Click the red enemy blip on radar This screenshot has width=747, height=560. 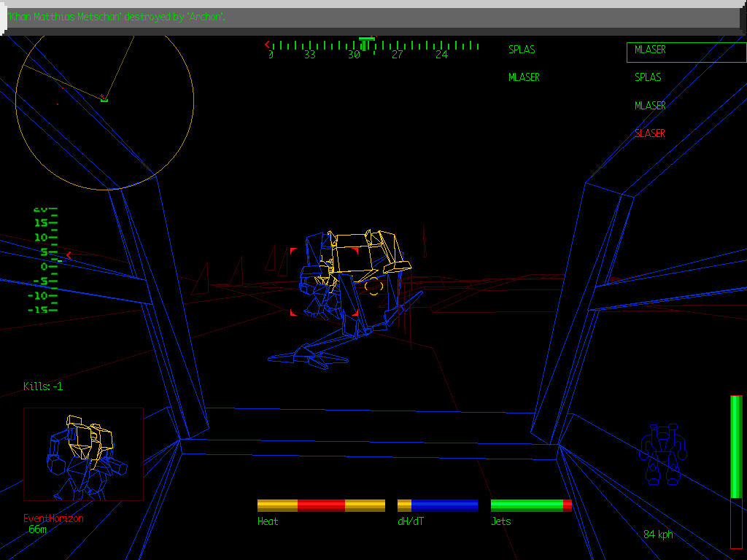click(58, 104)
